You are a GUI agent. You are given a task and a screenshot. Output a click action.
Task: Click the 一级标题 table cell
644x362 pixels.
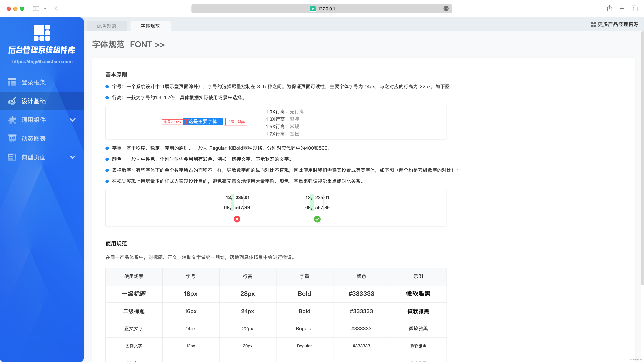tap(134, 294)
